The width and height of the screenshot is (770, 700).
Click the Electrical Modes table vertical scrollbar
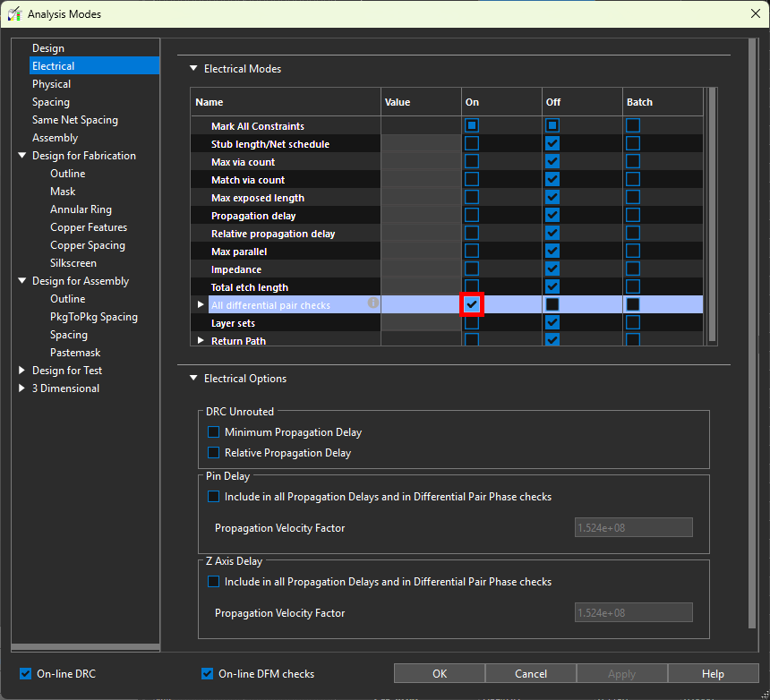(x=712, y=213)
